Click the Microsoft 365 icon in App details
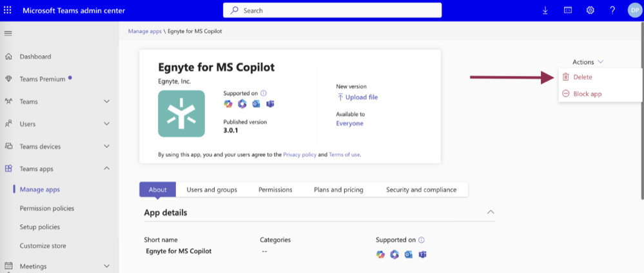Image resolution: width=644 pixels, height=273 pixels. 395,254
